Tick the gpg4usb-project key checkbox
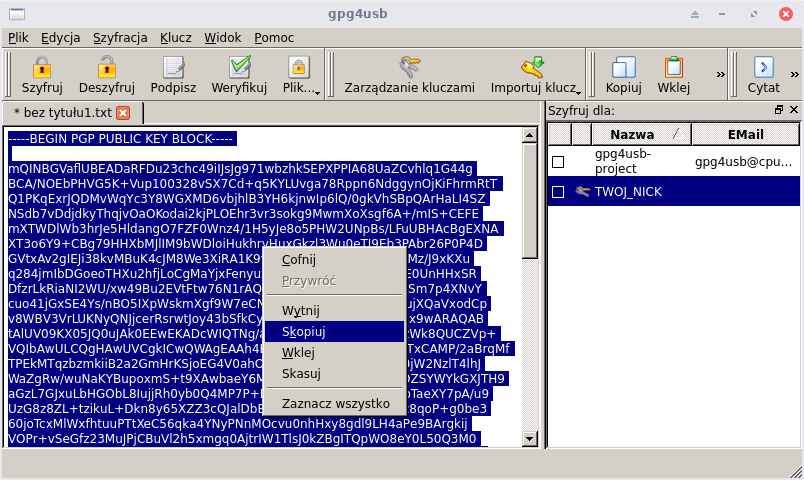 558,162
